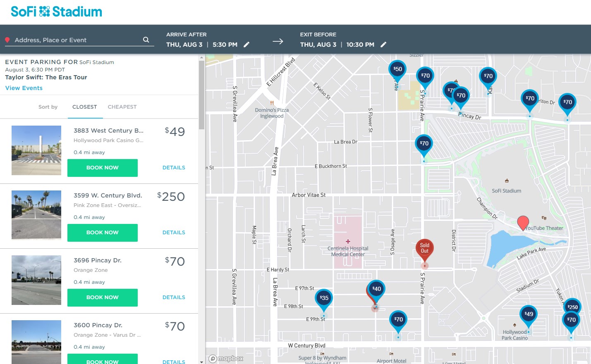Sort listings by Closest
Viewport: 591px width, 364px height.
pyautogui.click(x=84, y=107)
